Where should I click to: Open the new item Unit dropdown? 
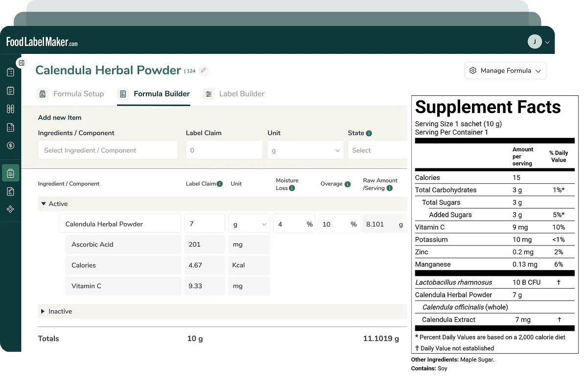(306, 150)
